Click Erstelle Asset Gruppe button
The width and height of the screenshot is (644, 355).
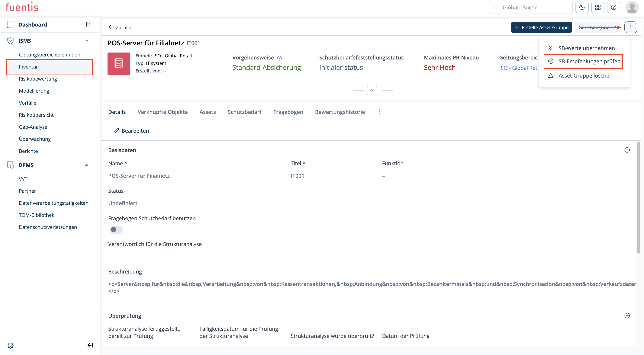(541, 27)
